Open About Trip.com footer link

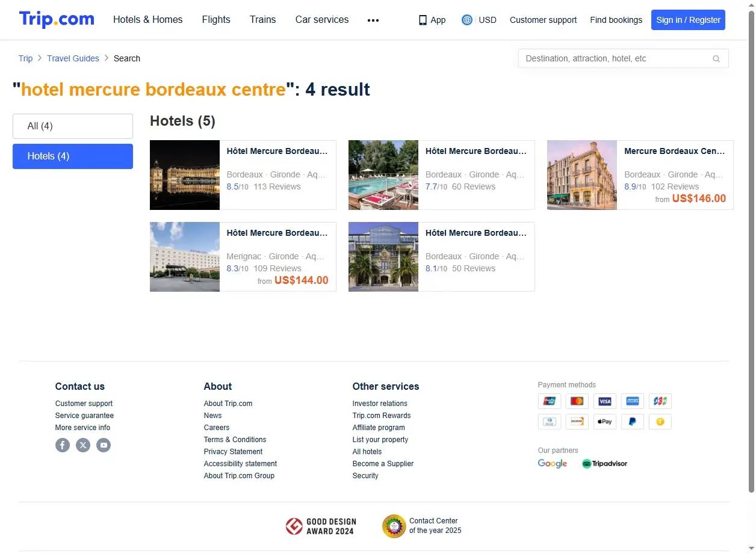(228, 404)
